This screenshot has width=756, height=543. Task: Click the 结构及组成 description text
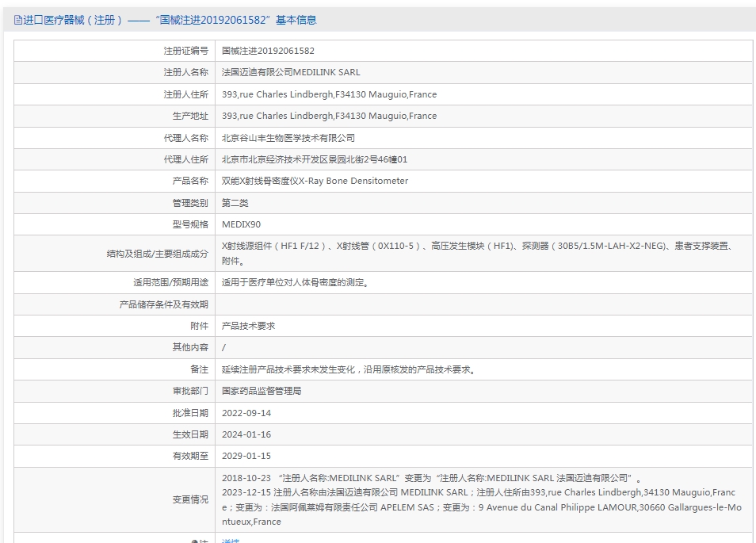(478, 253)
